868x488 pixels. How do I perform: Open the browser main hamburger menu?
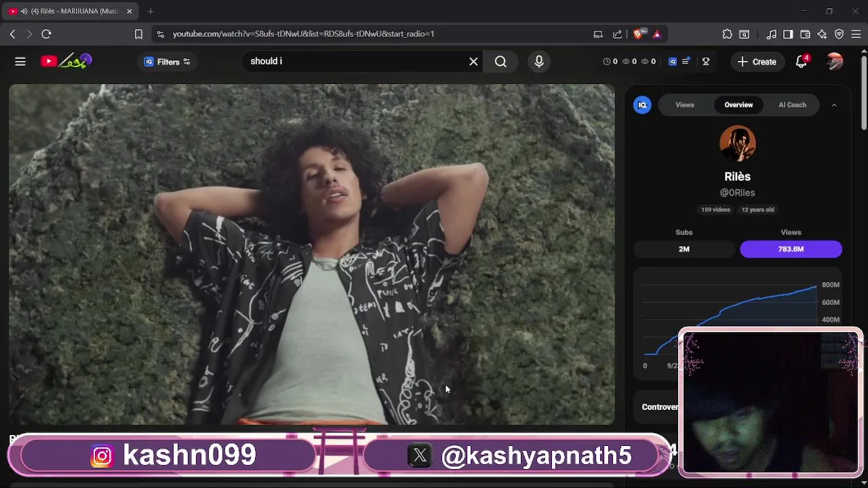tap(856, 34)
